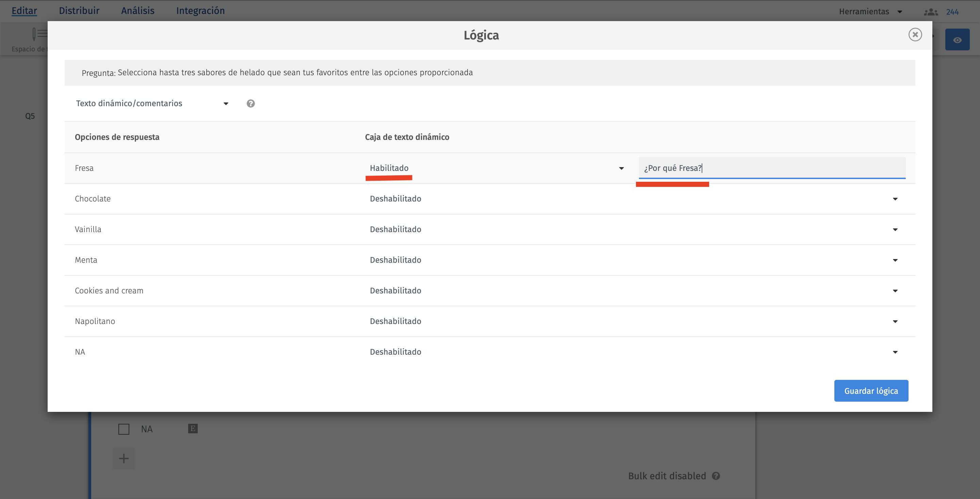Click the plus icon to add an option

tap(124, 458)
